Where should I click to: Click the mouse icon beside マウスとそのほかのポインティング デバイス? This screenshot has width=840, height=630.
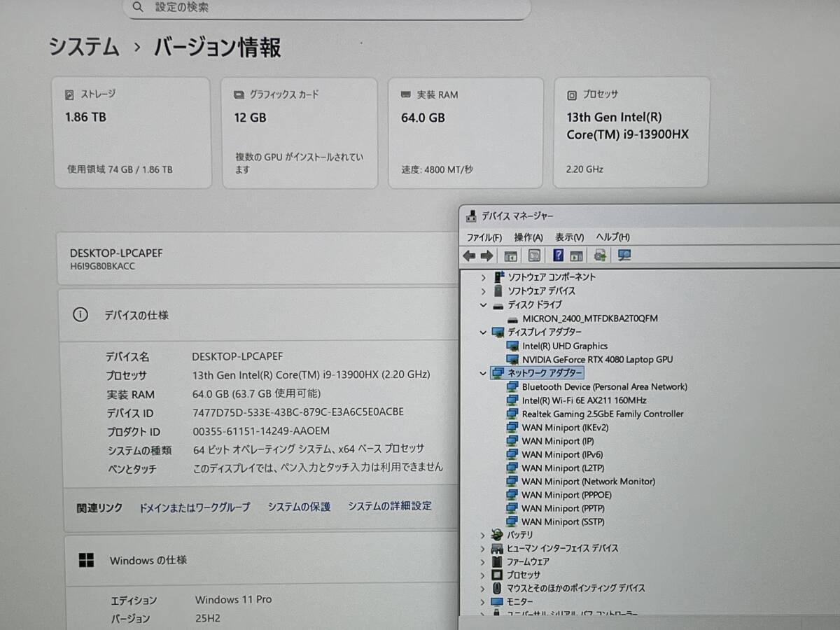[497, 588]
